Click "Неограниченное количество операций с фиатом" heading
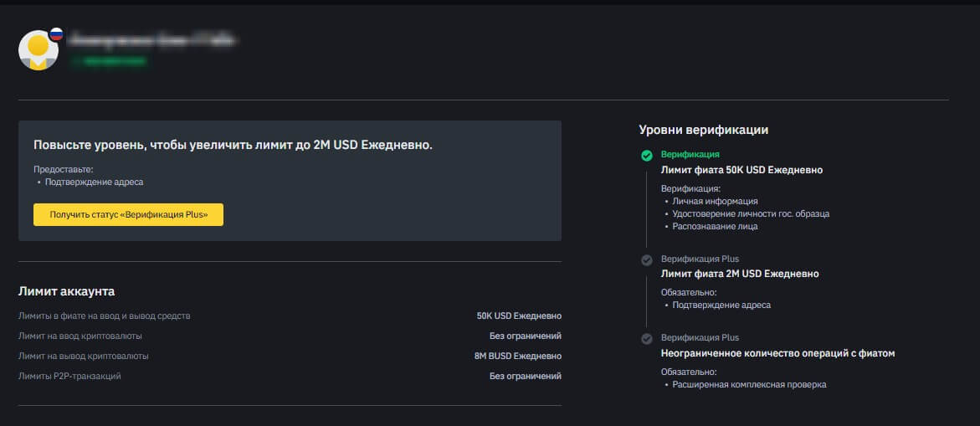Viewport: 980px width, 426px height. pos(777,353)
